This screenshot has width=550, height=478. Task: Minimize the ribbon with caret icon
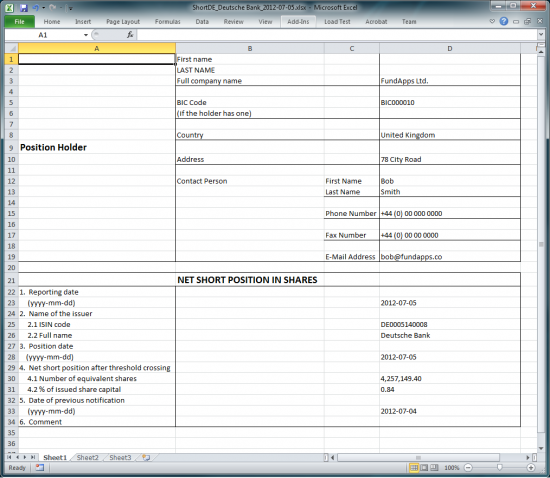[492, 21]
